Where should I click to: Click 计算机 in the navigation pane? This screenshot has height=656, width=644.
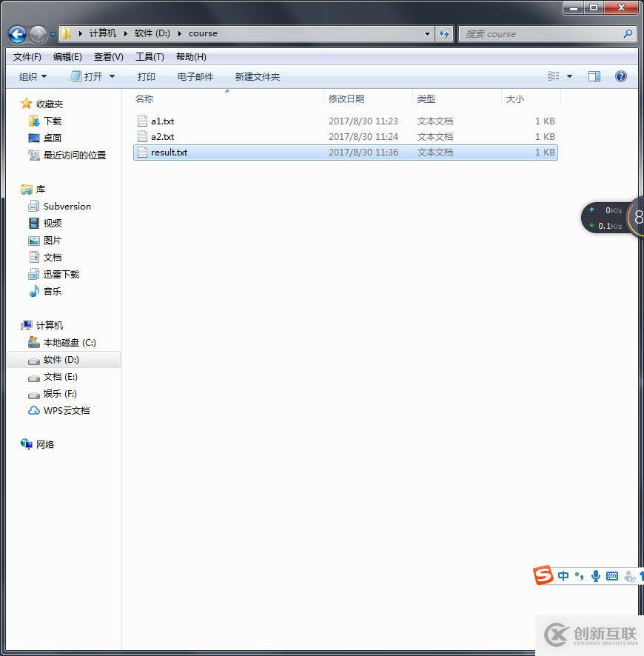point(50,326)
